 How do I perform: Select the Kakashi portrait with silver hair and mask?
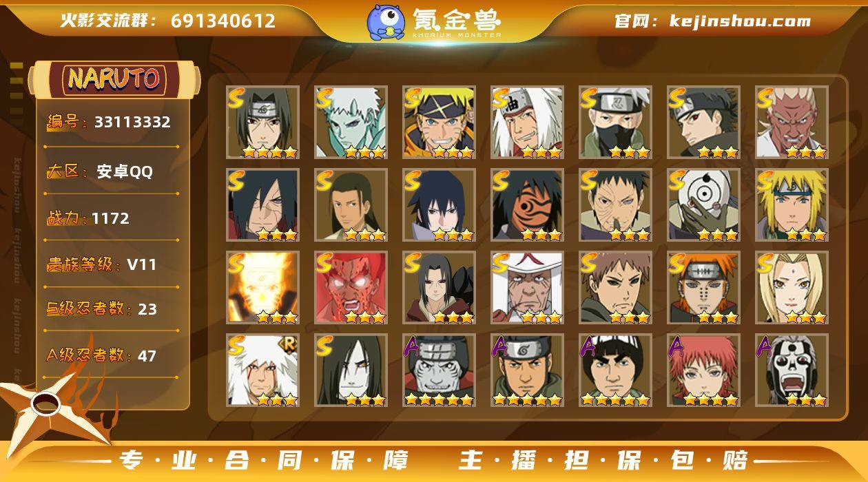(615, 123)
